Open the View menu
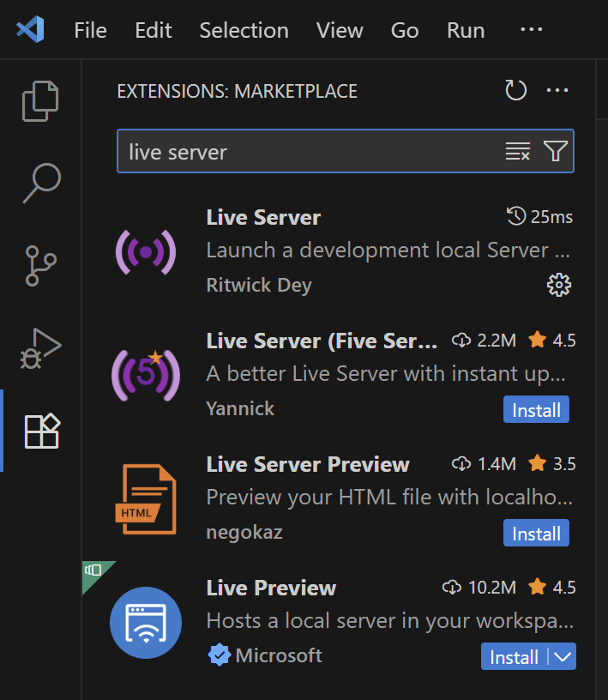The width and height of the screenshot is (608, 700). 340,30
